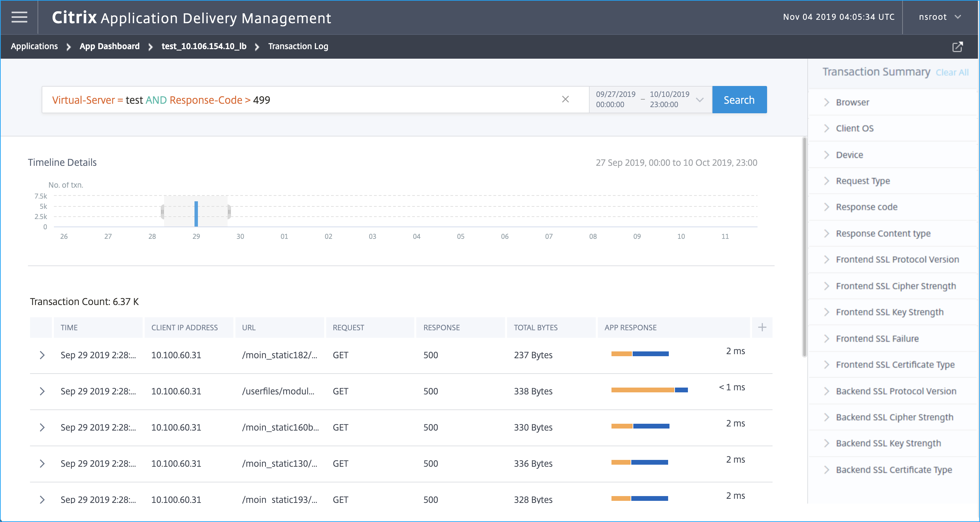Screen dimensions: 980x522
Task: Clear the search query with X icon
Action: pos(565,99)
